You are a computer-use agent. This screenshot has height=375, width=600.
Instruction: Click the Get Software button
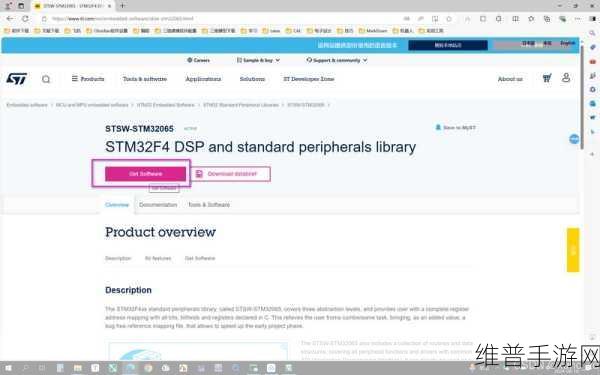coord(145,174)
